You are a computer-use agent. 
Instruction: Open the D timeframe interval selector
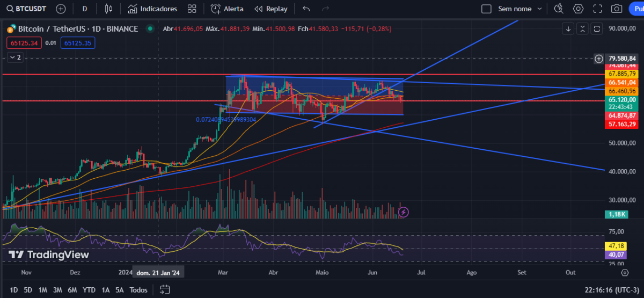pyautogui.click(x=85, y=9)
